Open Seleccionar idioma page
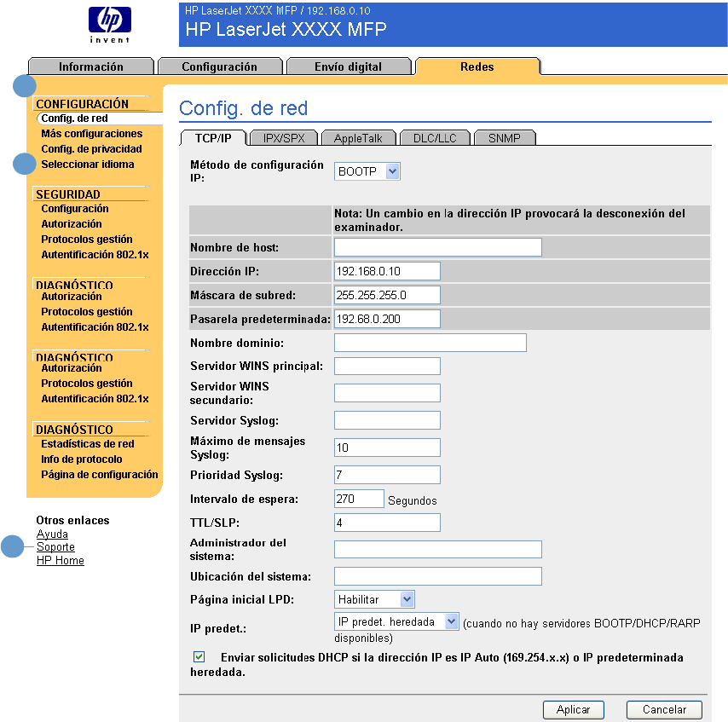Viewport: 728px width, 722px height. [x=88, y=165]
